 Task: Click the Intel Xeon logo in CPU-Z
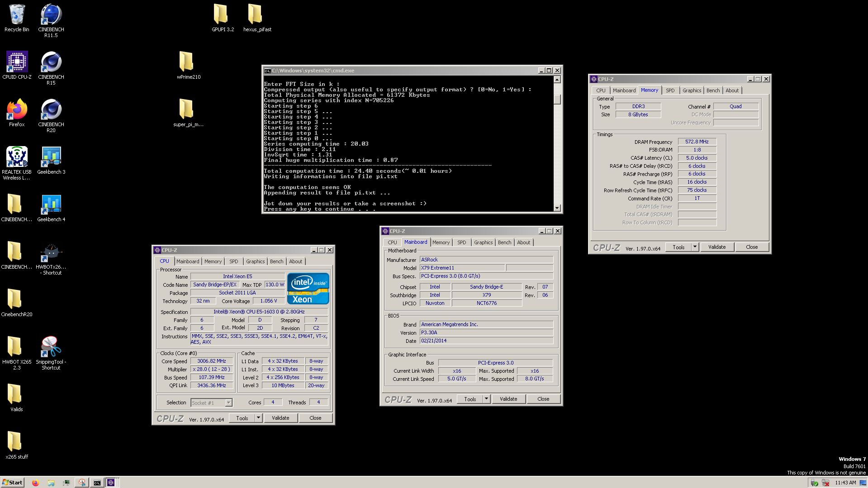pyautogui.click(x=308, y=289)
